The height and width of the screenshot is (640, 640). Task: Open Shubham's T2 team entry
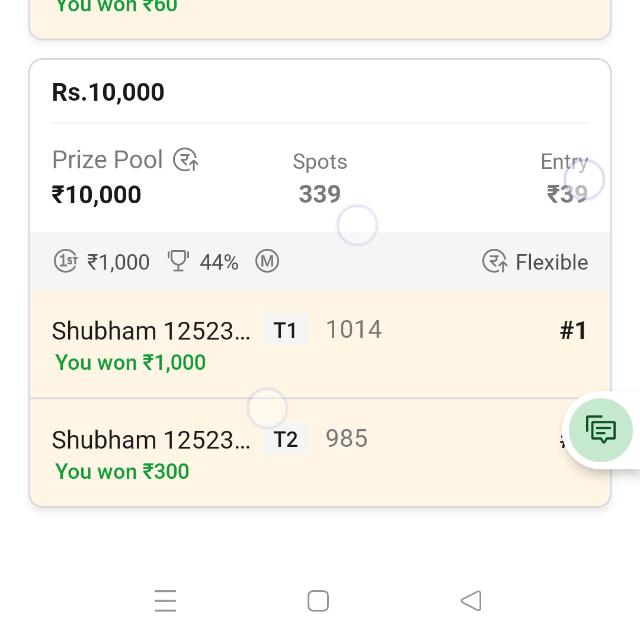[151, 440]
